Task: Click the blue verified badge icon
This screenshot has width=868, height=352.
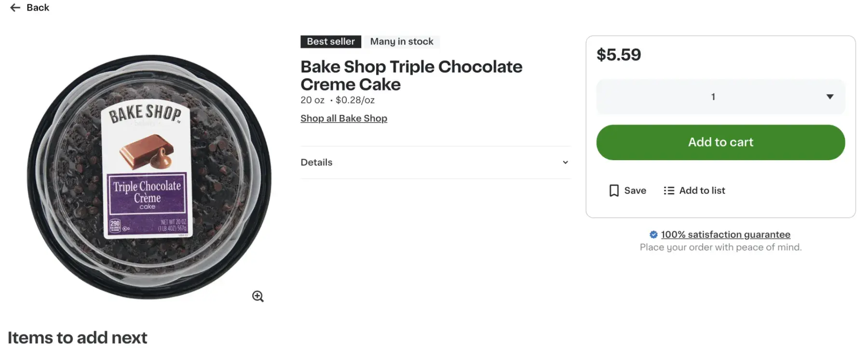Action: click(653, 235)
